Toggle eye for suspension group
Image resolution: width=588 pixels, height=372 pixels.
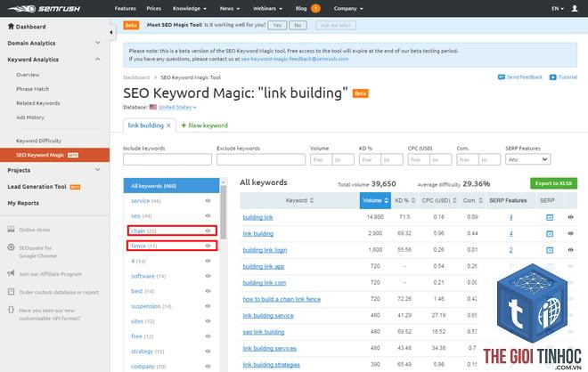(x=208, y=306)
